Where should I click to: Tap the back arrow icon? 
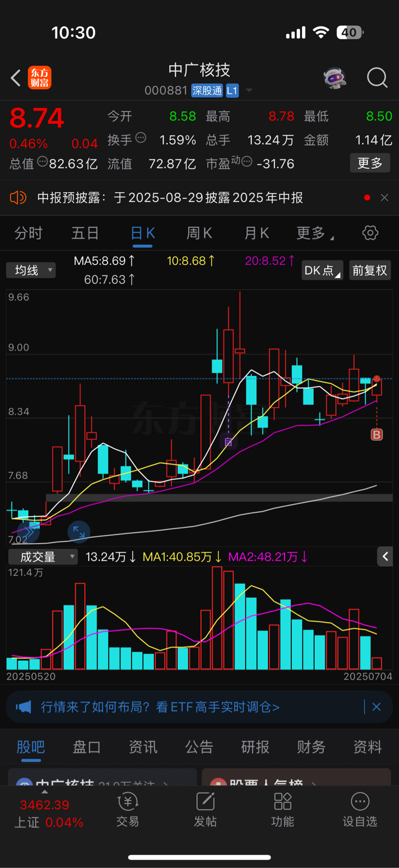16,78
